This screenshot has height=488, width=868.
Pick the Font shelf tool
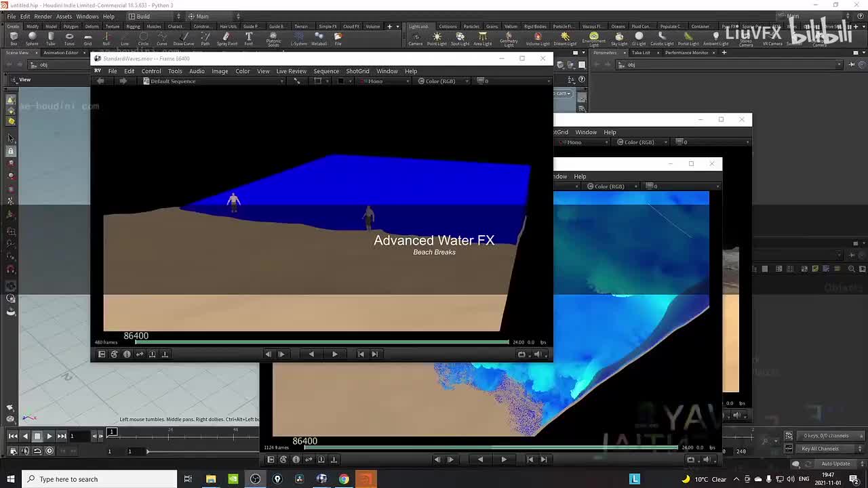pos(249,39)
